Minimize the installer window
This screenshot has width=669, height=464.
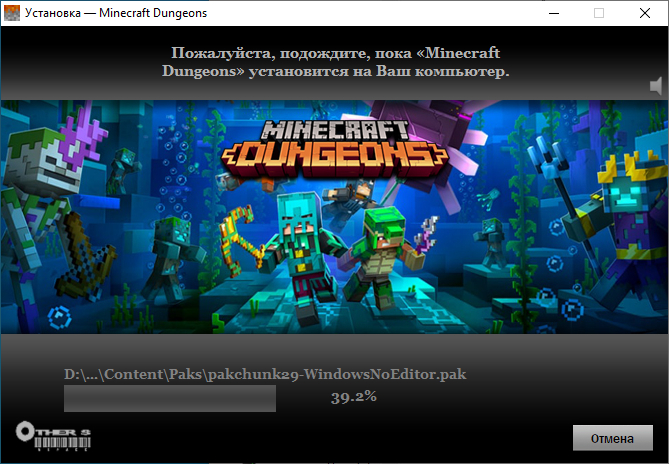553,13
